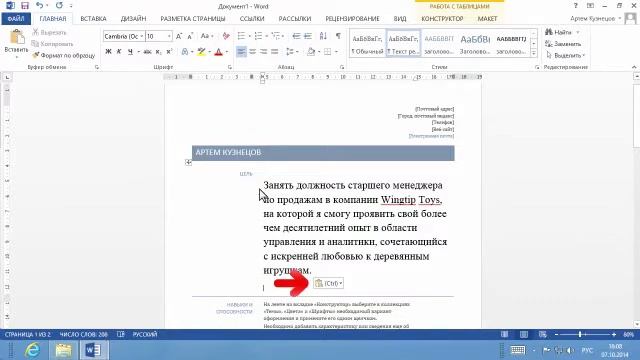
Task: Switch to the РЕЦЕНЗИРОВАНИЕ tab
Action: (x=352, y=19)
